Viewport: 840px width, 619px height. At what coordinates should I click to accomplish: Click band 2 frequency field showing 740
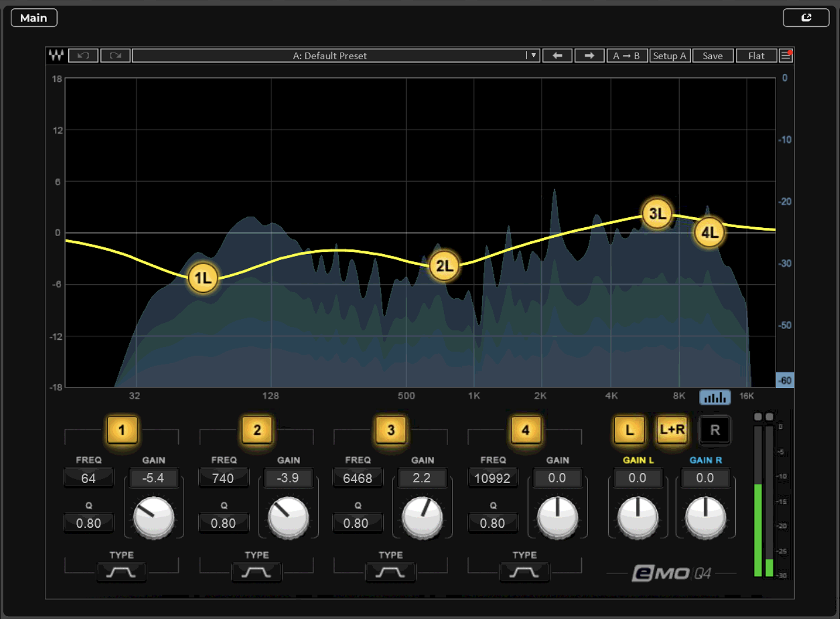coord(223,478)
